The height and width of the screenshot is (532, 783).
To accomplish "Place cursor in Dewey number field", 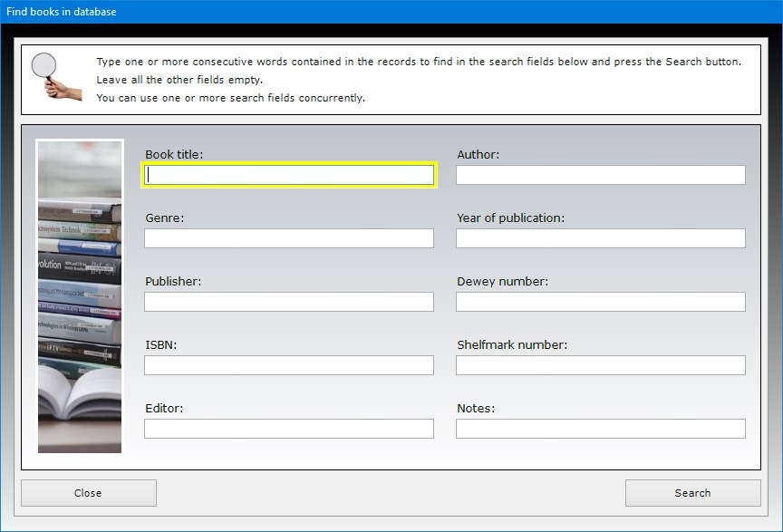I will pos(600,302).
